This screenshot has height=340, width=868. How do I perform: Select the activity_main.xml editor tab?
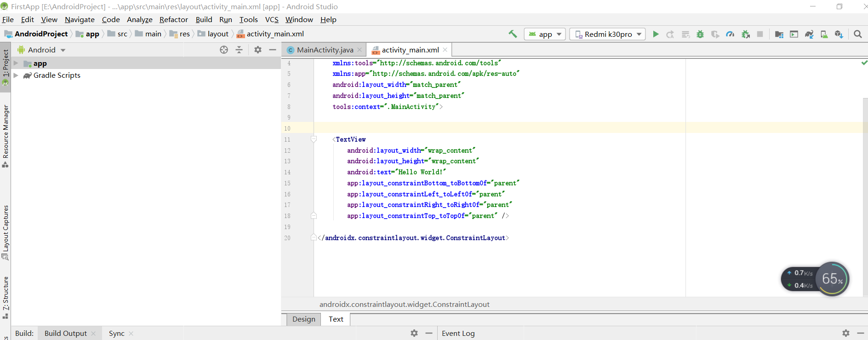410,50
